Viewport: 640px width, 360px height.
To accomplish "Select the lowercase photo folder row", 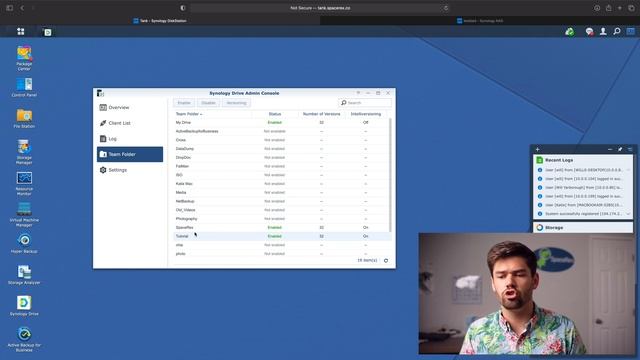I will 281,254.
